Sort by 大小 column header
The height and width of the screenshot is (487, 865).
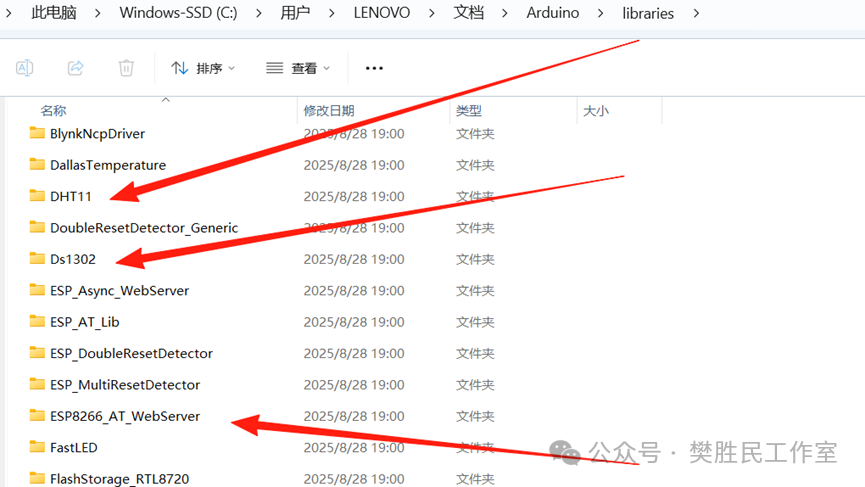coord(596,111)
